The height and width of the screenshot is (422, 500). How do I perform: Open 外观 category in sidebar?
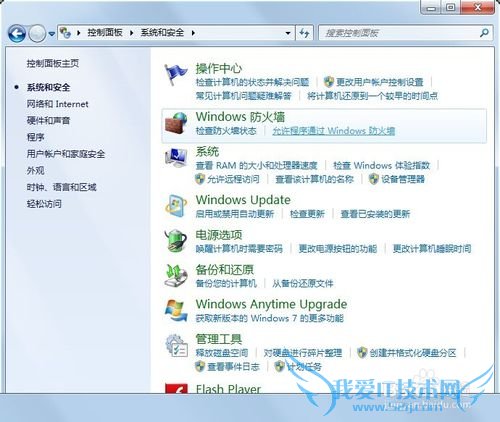pos(35,171)
